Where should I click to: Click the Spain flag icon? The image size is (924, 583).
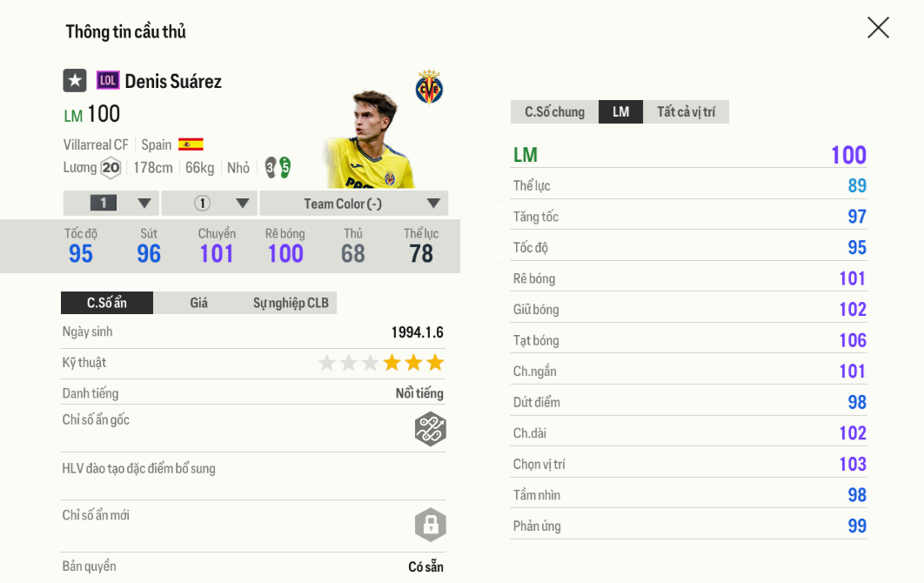pyautogui.click(x=191, y=144)
